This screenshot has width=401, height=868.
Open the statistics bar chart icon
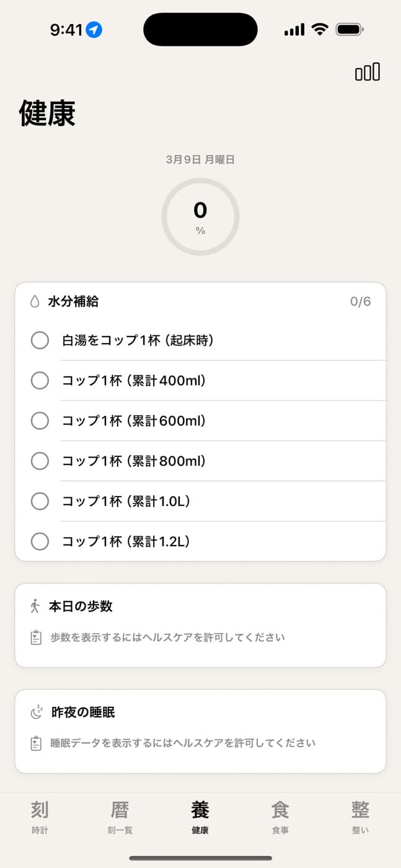[x=368, y=71]
